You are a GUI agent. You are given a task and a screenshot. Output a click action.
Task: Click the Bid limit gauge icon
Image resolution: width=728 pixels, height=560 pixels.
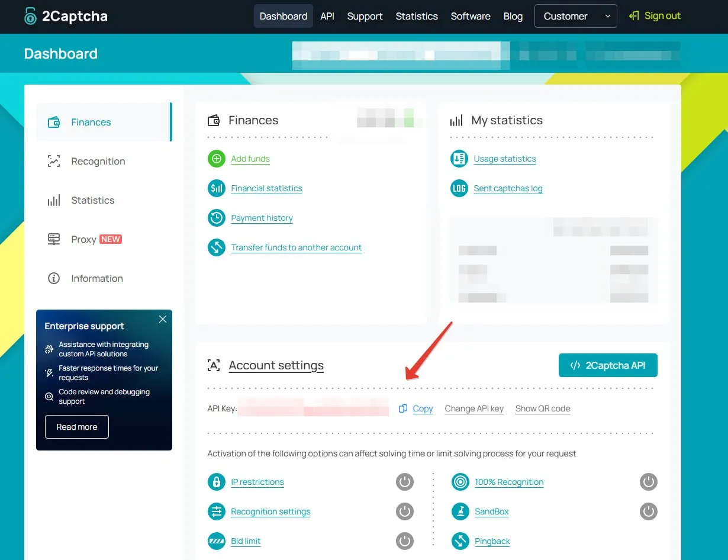(x=217, y=541)
